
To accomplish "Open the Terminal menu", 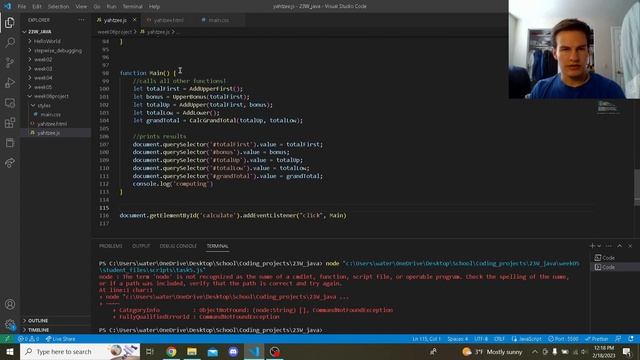I will point(133,7).
